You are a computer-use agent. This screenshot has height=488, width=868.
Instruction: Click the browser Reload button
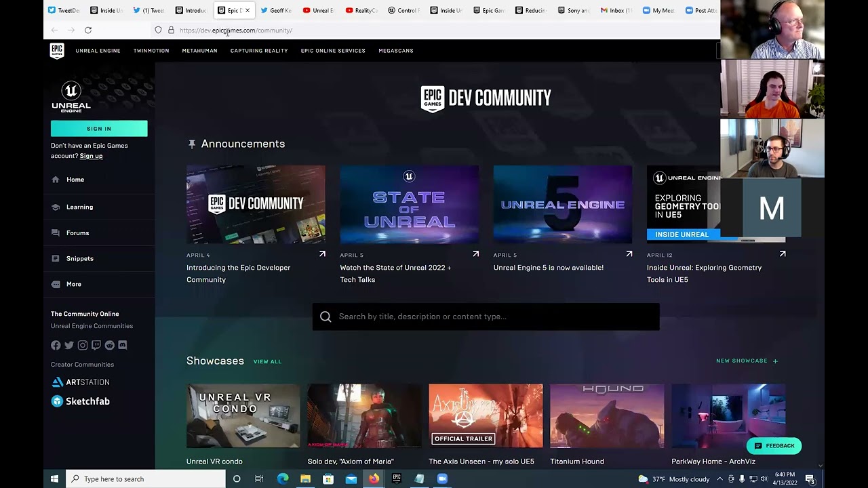click(88, 30)
